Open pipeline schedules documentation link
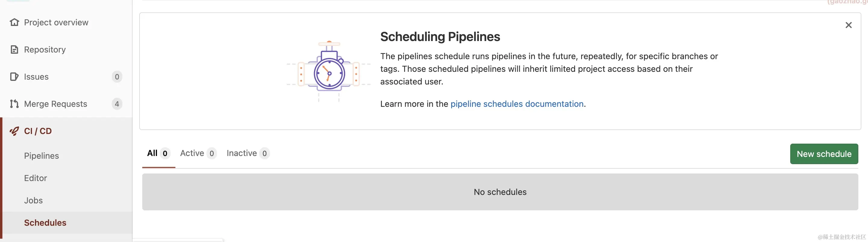This screenshot has width=868, height=242. coord(517,104)
